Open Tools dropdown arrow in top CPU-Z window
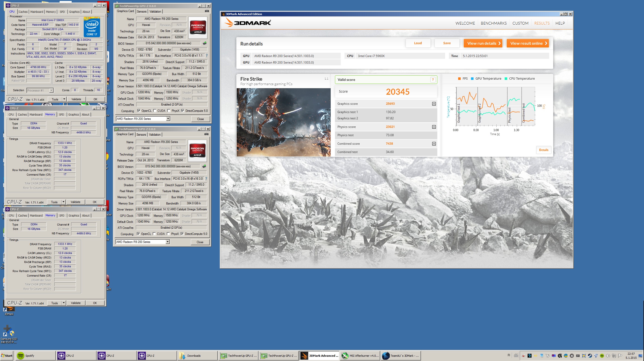644x361 pixels. [64, 99]
